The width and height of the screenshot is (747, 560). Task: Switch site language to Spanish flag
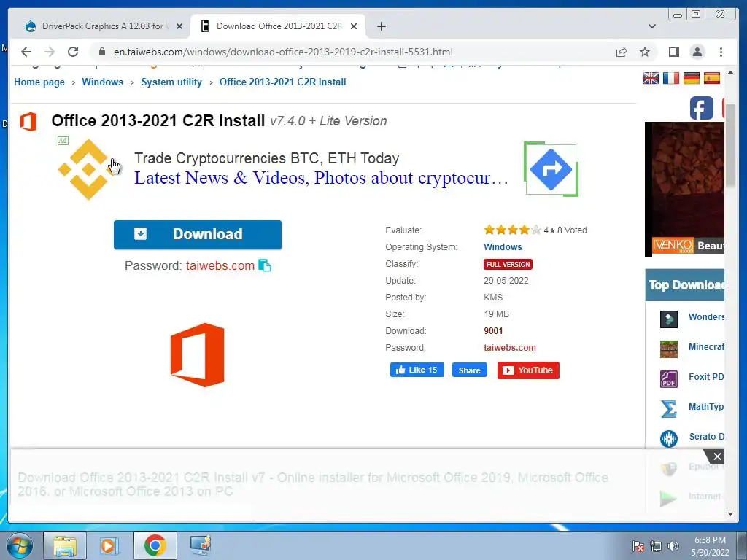coord(712,78)
